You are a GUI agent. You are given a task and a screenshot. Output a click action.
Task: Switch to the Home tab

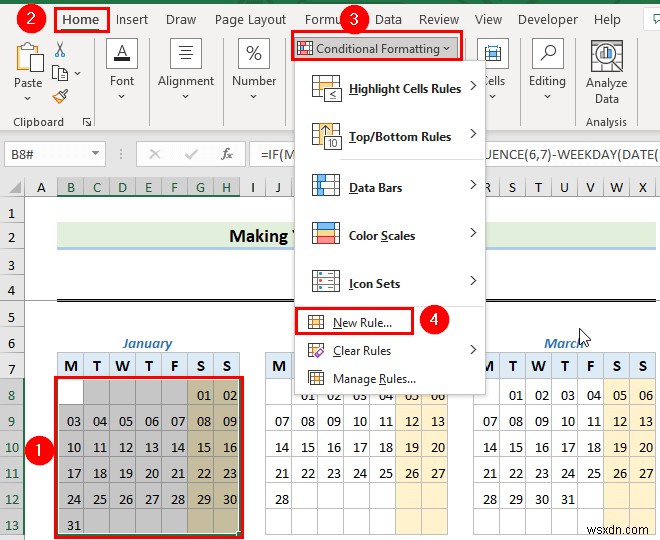click(x=81, y=20)
